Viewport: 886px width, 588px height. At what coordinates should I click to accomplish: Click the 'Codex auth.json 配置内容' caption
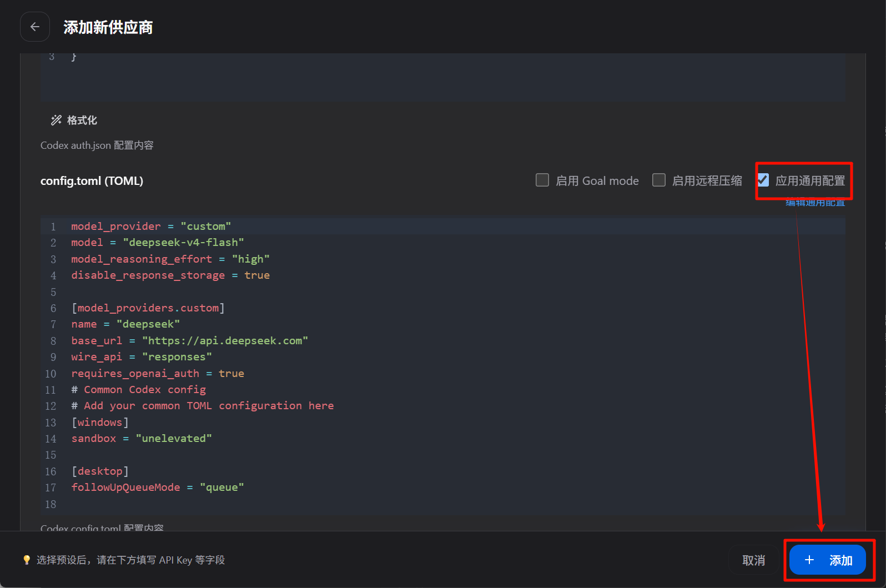[97, 145]
